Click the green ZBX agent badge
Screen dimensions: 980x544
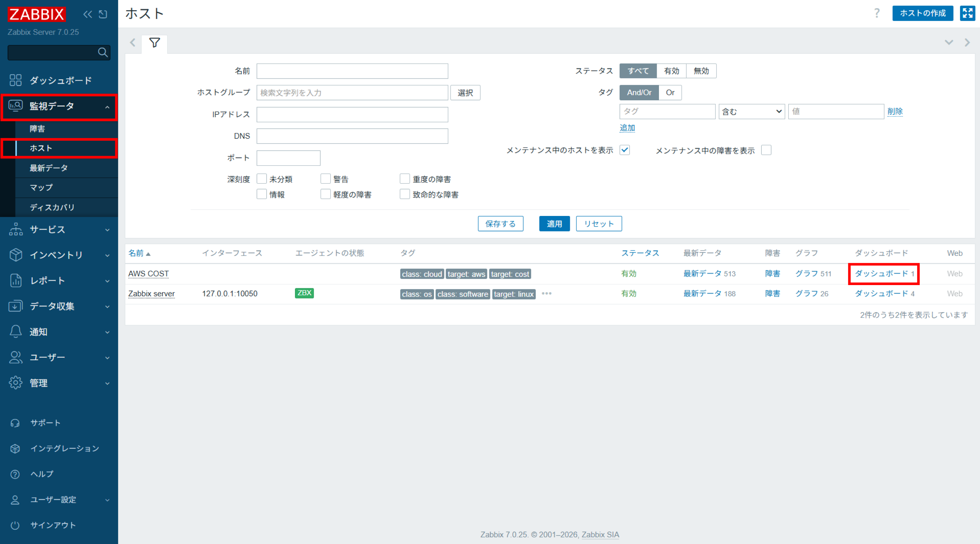coord(304,293)
